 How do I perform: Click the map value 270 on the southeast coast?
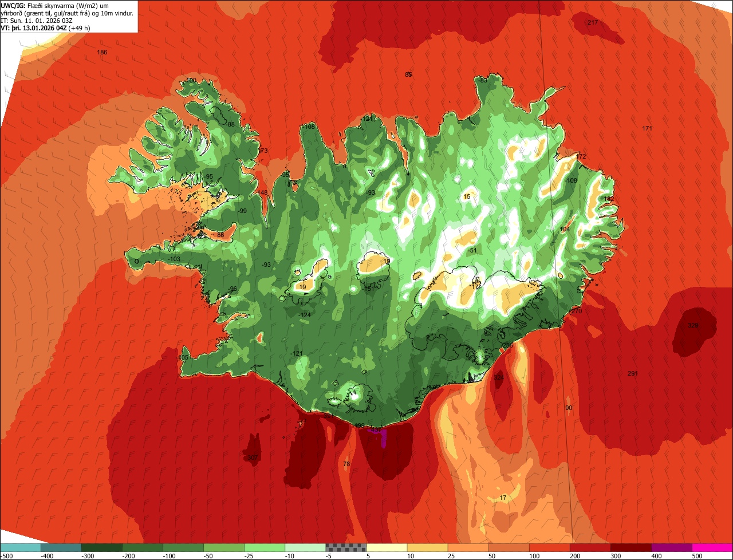[x=576, y=311]
